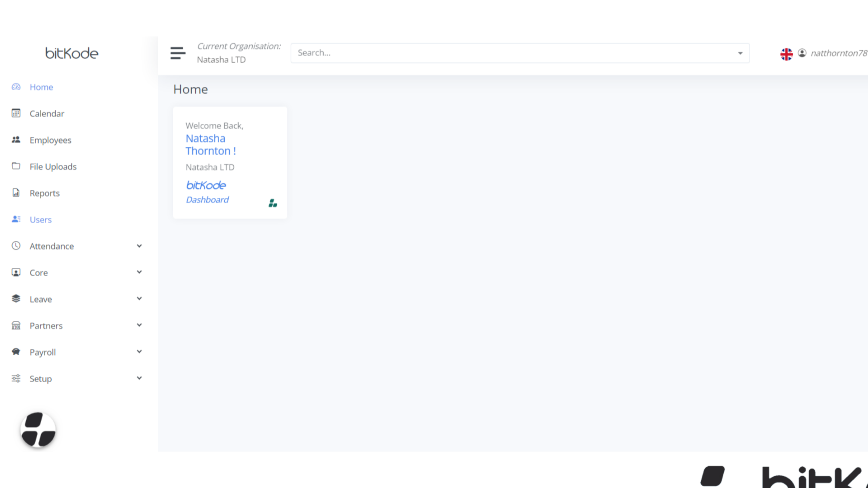This screenshot has height=488, width=868.
Task: Click the Employees people icon
Action: click(16, 140)
